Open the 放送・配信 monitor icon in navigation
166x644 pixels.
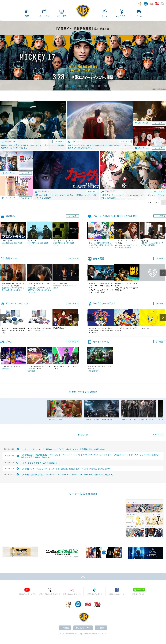61,12
